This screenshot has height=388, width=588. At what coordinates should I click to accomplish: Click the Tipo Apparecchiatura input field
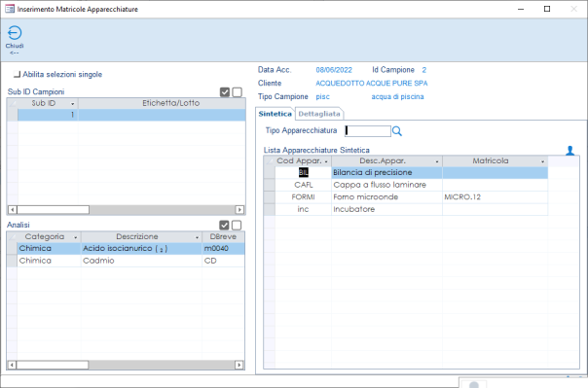pyautogui.click(x=368, y=130)
